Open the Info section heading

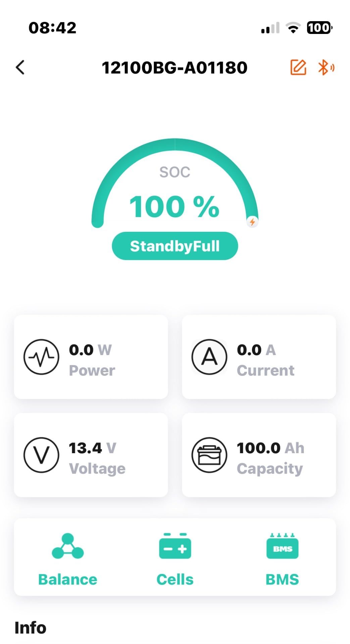30,628
